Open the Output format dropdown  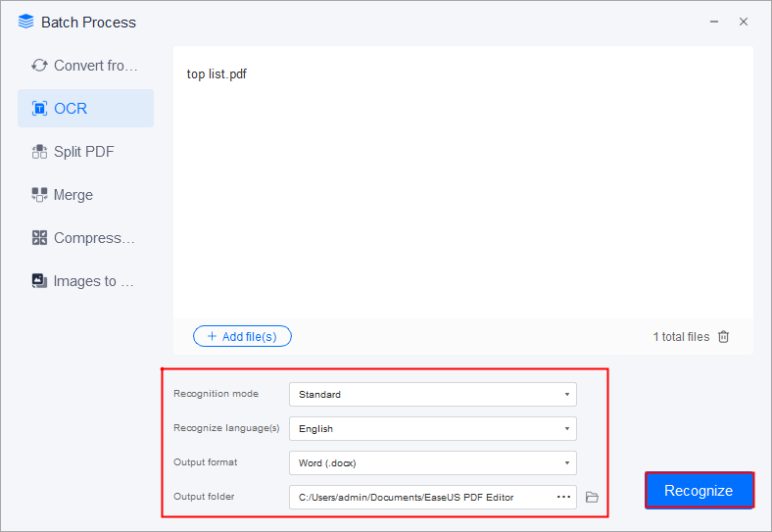coord(433,463)
